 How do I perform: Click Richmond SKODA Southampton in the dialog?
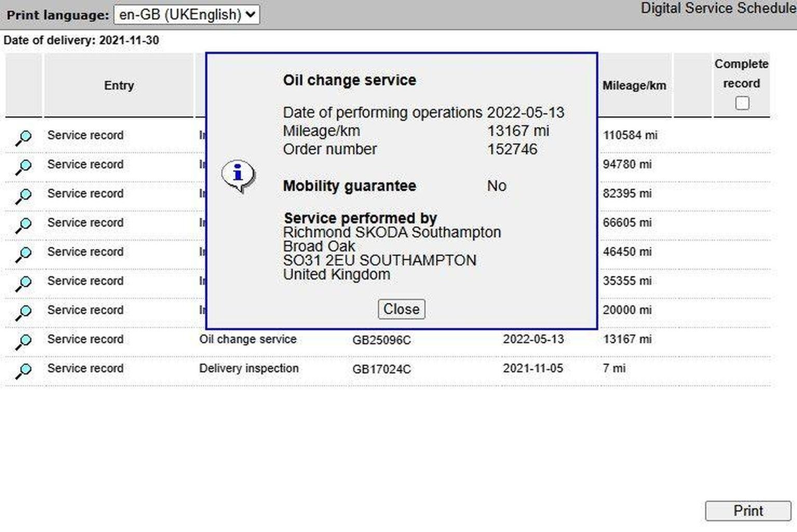click(392, 232)
